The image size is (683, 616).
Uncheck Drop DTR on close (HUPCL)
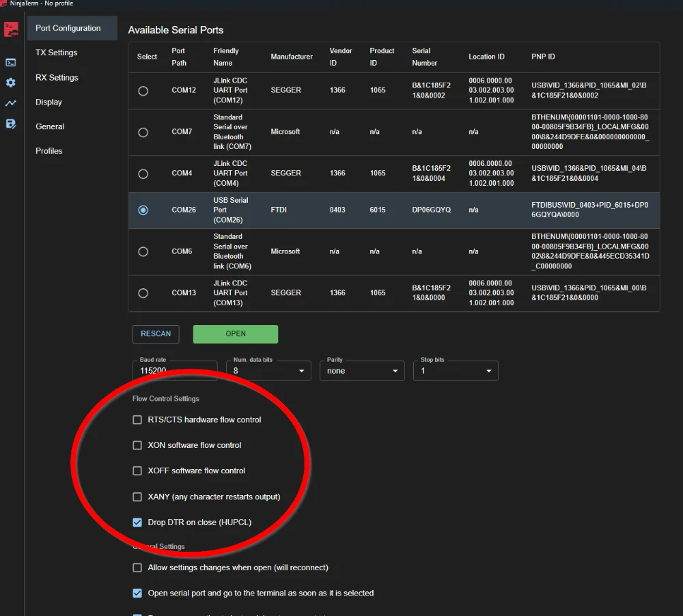pyautogui.click(x=137, y=522)
